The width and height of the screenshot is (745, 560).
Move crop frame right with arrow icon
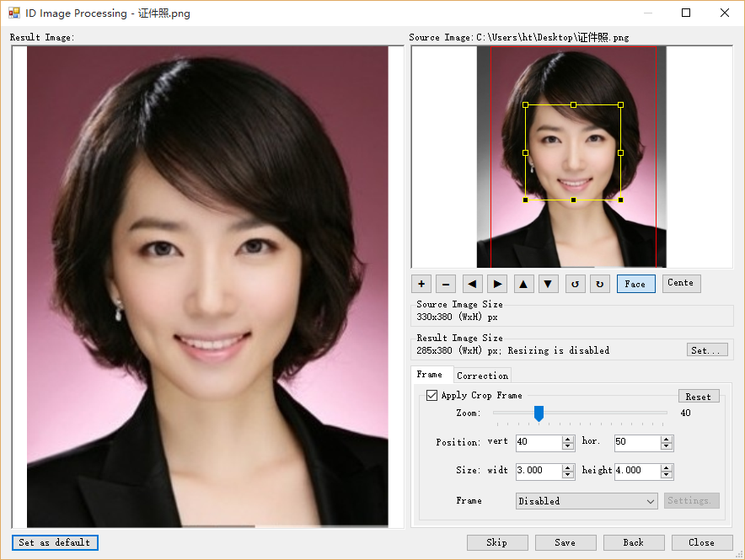pyautogui.click(x=498, y=284)
